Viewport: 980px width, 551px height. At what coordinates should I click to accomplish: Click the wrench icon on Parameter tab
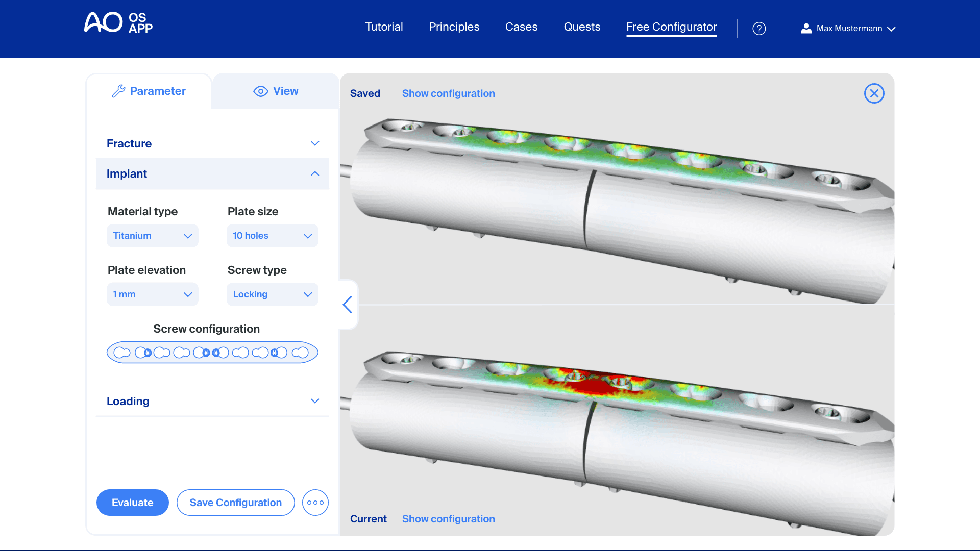(118, 91)
